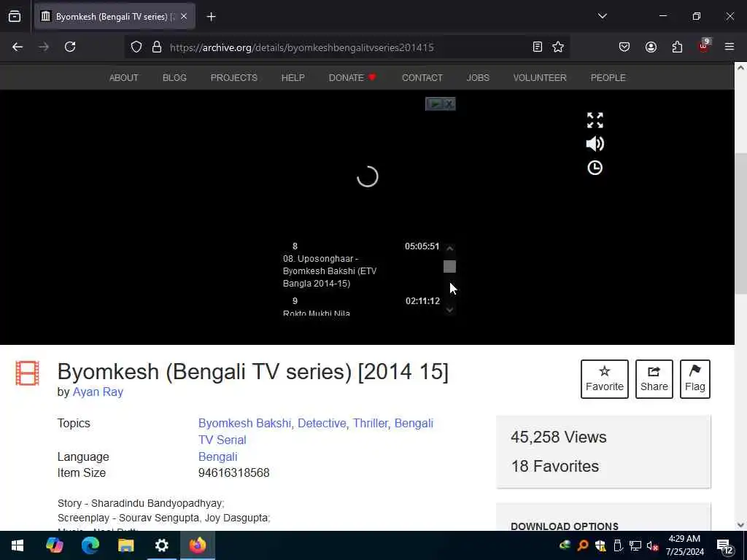Click the system tray volume speaker icon

tap(652, 546)
